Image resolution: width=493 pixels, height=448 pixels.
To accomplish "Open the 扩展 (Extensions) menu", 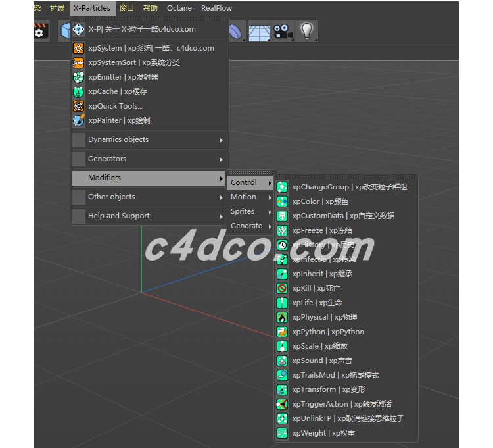I will click(x=57, y=8).
